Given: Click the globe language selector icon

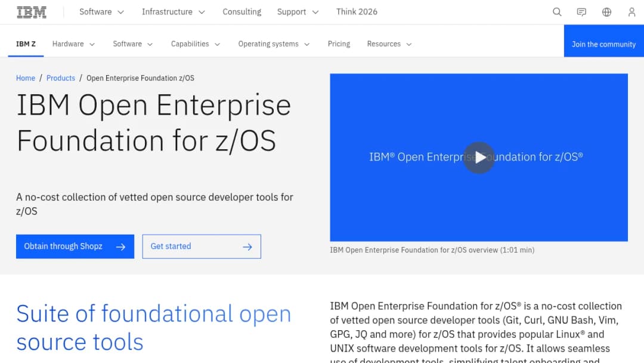Looking at the screenshot, I should pyautogui.click(x=606, y=12).
